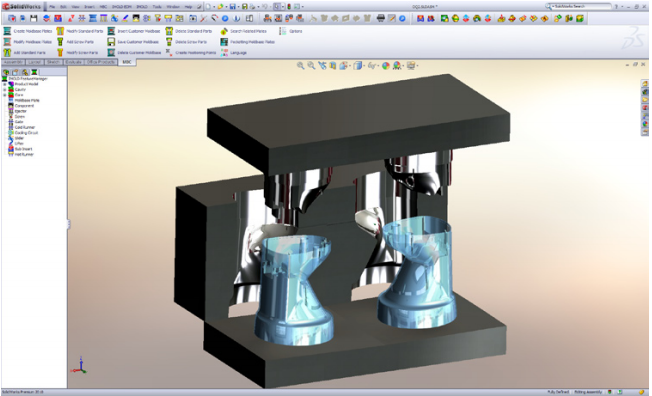Click the Save Customer Moldbase icon
The image size is (652, 396).
[111, 42]
